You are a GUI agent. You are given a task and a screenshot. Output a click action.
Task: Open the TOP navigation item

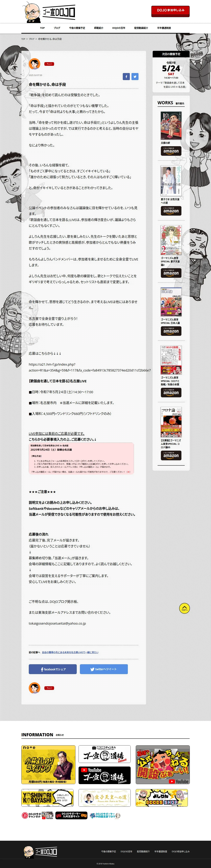(x=42, y=28)
